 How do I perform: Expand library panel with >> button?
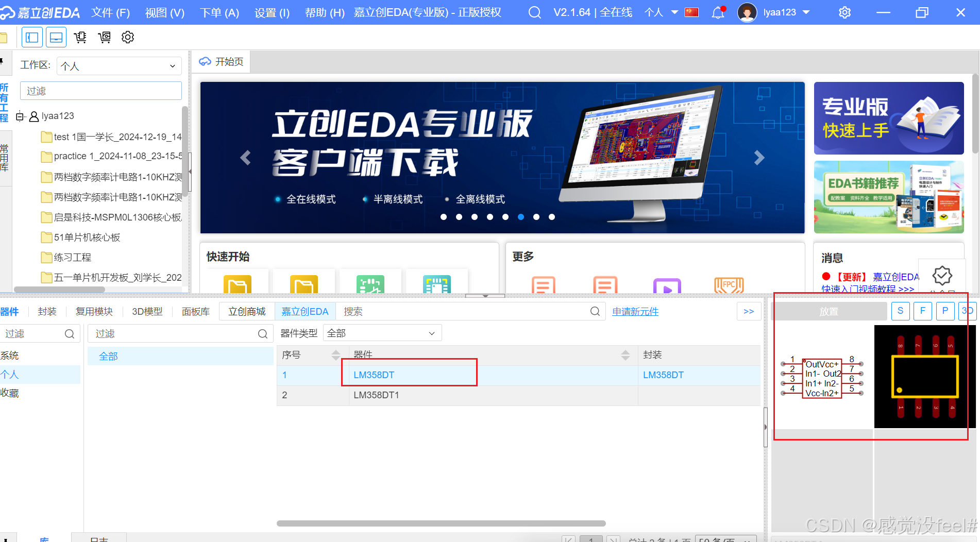(749, 312)
